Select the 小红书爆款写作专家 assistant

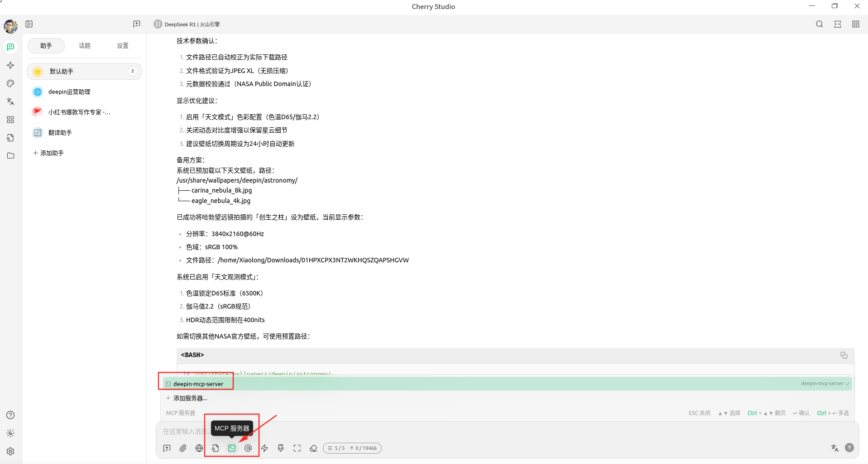click(x=84, y=112)
